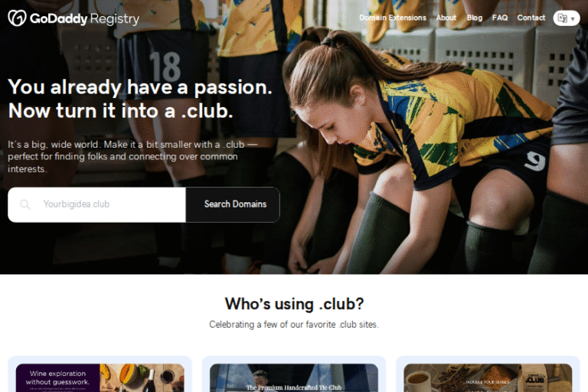Image resolution: width=588 pixels, height=392 pixels.
Task: Click the "Celebrating a few of our favorite" subtitle
Action: pyautogui.click(x=294, y=325)
